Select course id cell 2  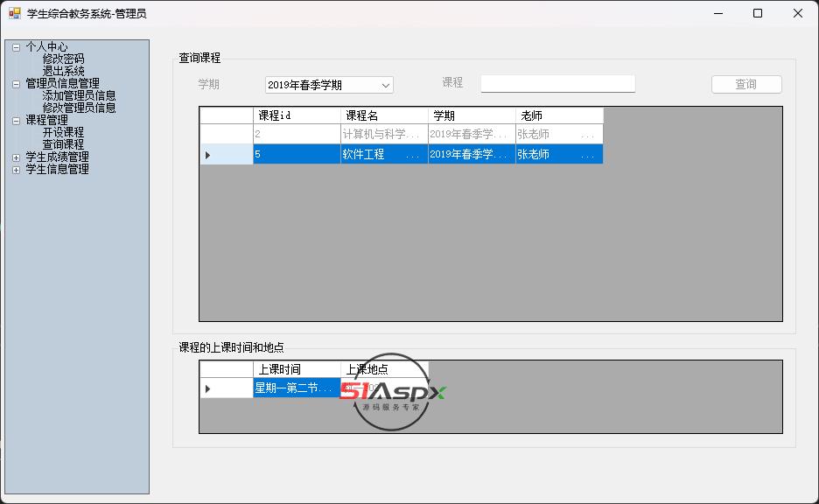click(x=297, y=134)
